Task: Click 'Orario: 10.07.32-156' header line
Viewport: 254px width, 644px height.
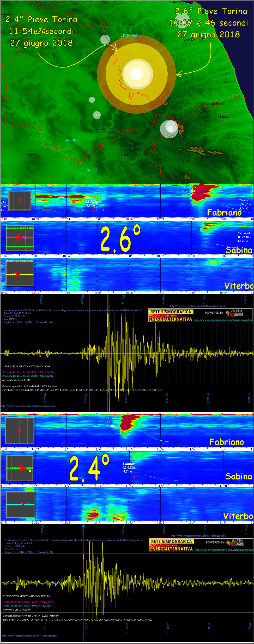Action: tap(15, 316)
